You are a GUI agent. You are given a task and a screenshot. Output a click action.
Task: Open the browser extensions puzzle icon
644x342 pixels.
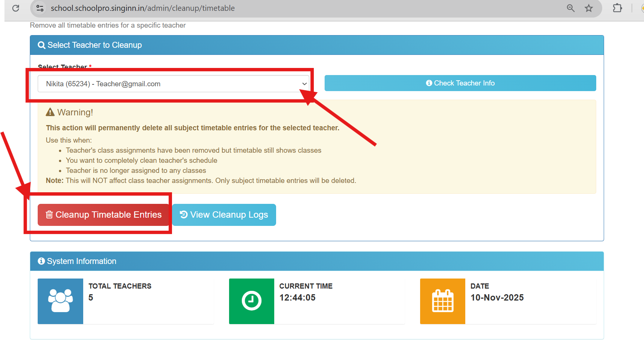618,8
